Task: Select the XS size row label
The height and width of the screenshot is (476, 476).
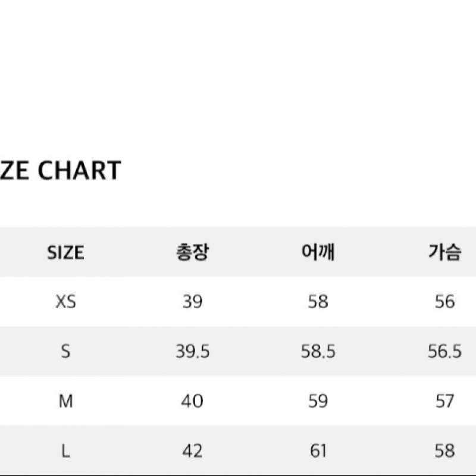Action: pyautogui.click(x=66, y=302)
